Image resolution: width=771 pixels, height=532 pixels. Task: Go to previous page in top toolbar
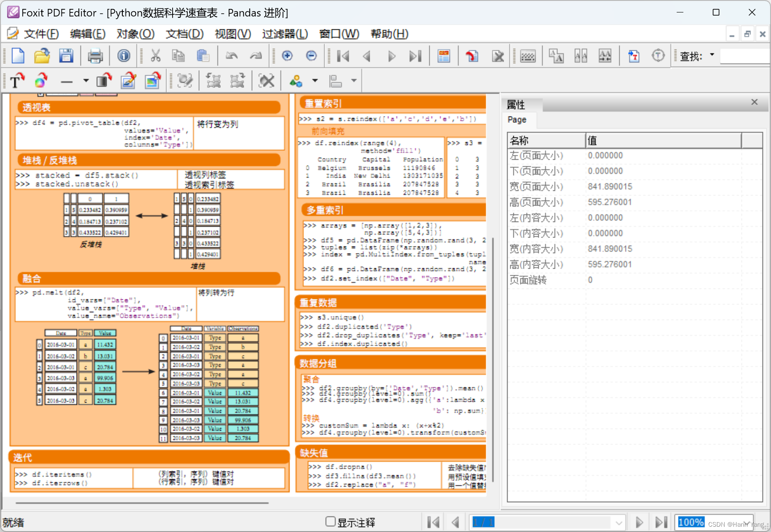coord(367,56)
